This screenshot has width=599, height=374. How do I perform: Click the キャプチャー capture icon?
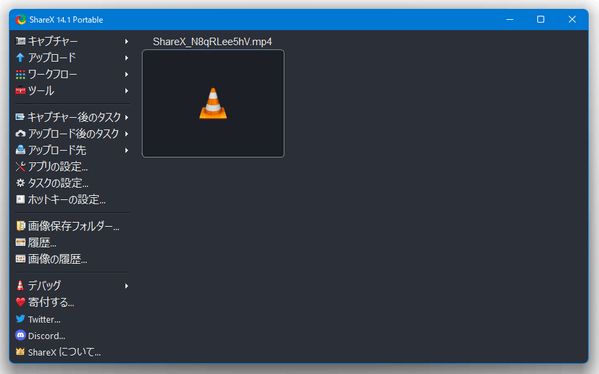20,41
